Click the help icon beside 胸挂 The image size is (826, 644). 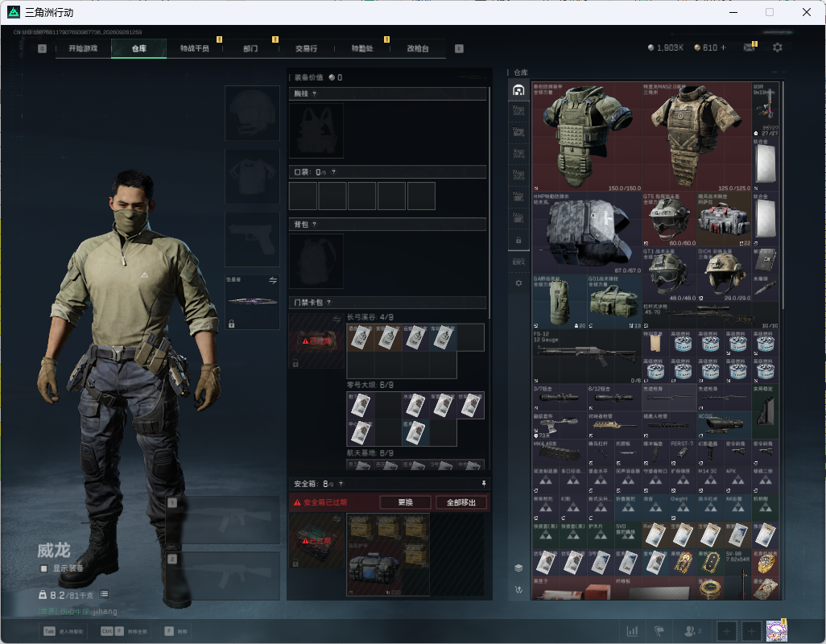point(315,93)
